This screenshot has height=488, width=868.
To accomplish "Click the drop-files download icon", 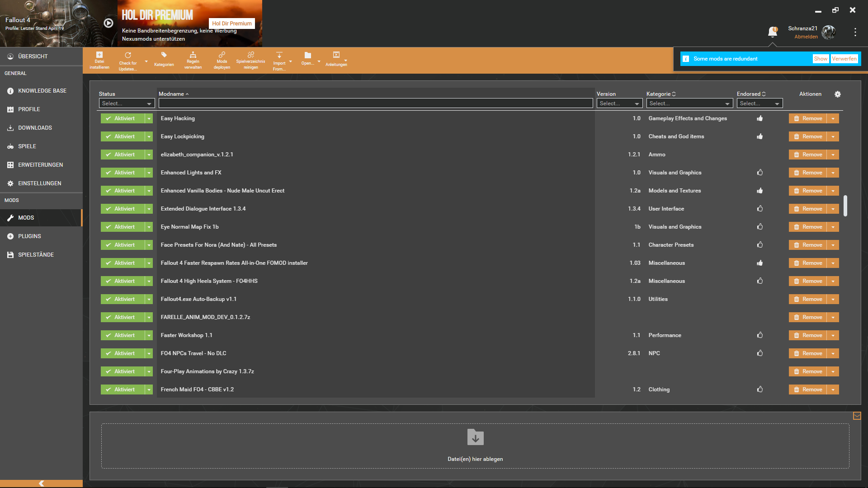I will click(475, 437).
